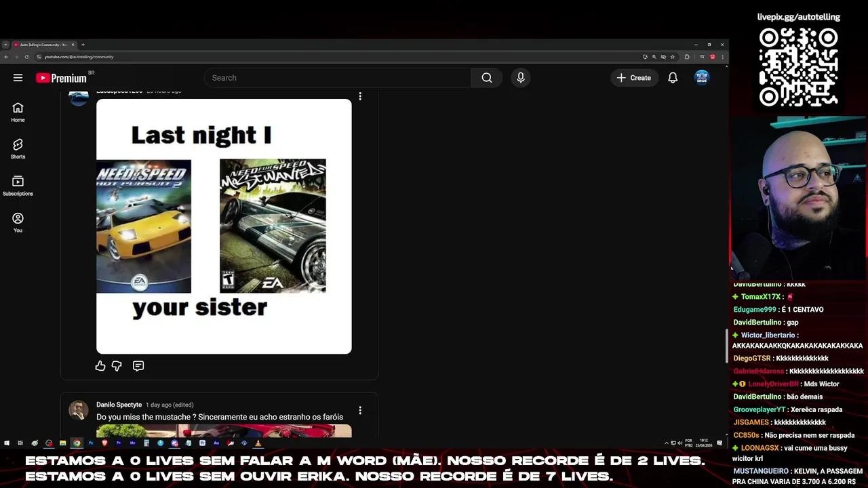The height and width of the screenshot is (488, 868).
Task: Open the Windows Start menu
Action: pyautogui.click(x=7, y=443)
